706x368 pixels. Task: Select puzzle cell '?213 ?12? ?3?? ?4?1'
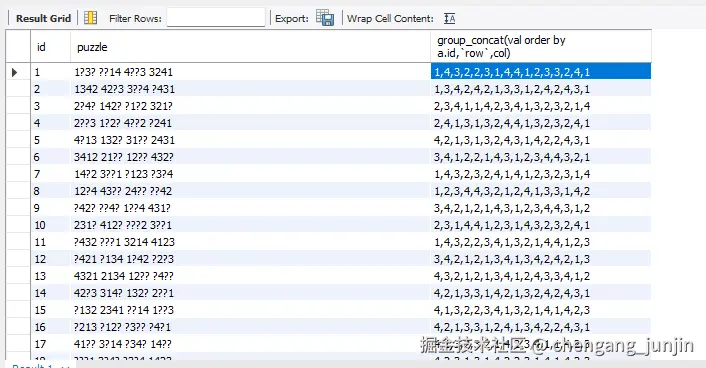click(x=250, y=327)
